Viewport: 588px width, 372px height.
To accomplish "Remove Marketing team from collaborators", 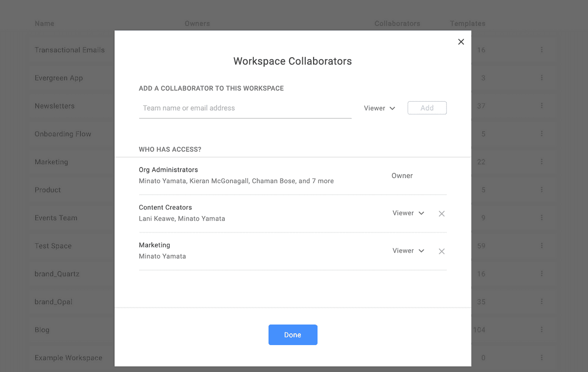I will tap(441, 251).
